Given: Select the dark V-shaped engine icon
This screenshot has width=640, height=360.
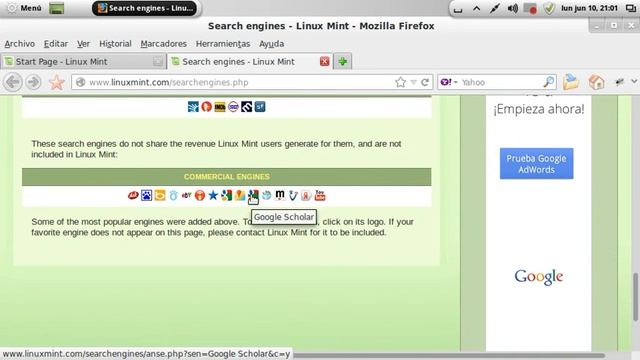Looking at the screenshot, I should [293, 196].
